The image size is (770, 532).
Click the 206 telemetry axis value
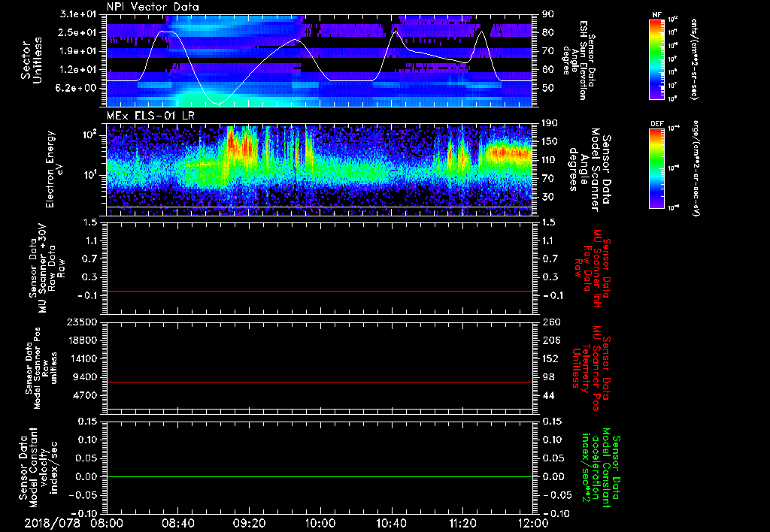(x=550, y=340)
